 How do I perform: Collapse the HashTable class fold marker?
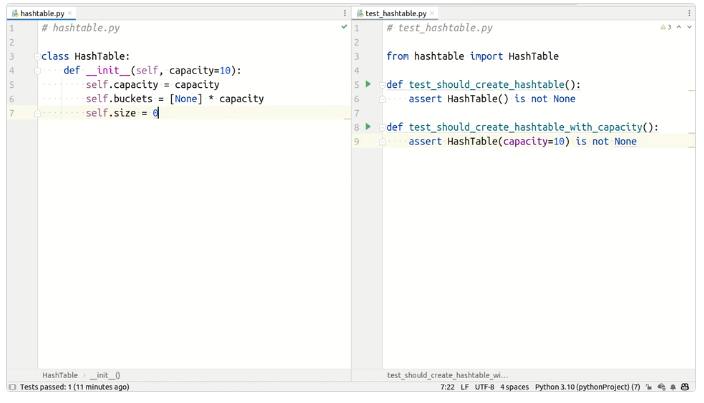point(38,57)
